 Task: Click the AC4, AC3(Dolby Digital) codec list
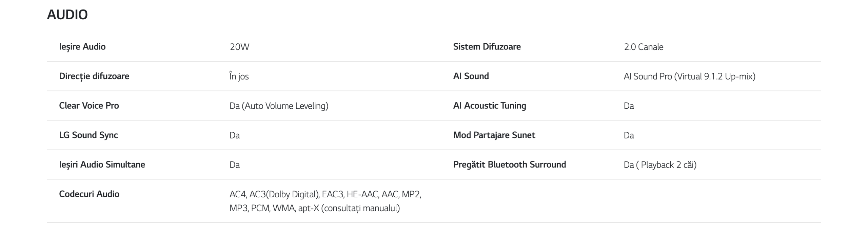click(325, 201)
